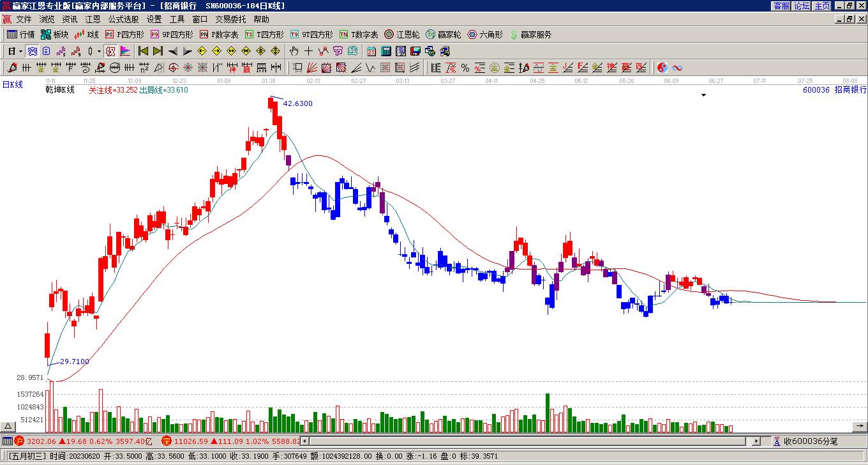The image size is (868, 465).
Task: Open the P数字表 tool
Action: click(219, 34)
